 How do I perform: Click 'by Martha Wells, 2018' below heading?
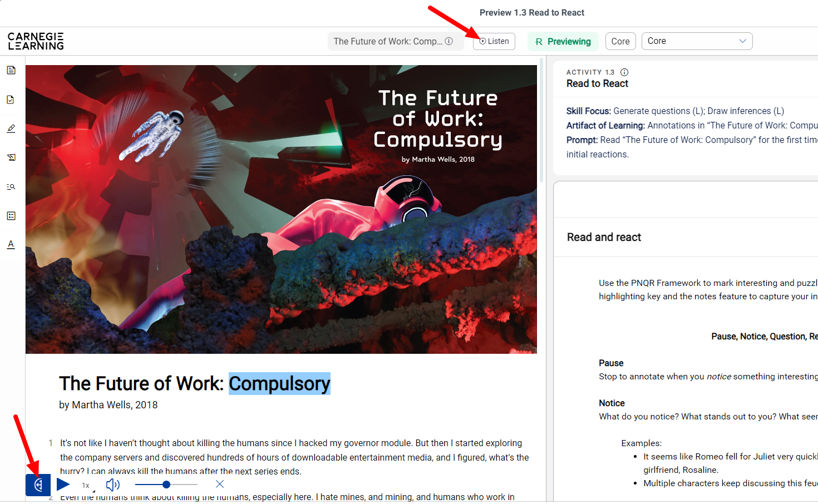tap(109, 405)
